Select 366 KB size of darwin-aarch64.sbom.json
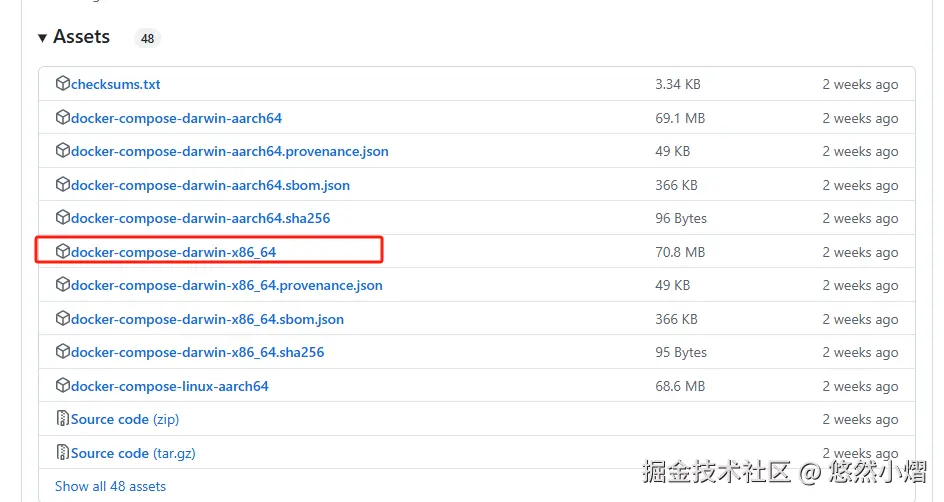The height and width of the screenshot is (502, 944). (676, 185)
